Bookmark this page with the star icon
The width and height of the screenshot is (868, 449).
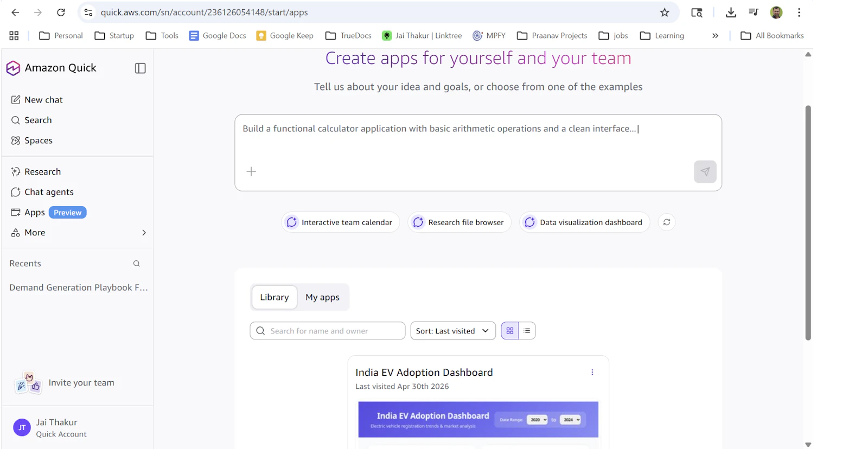(665, 12)
